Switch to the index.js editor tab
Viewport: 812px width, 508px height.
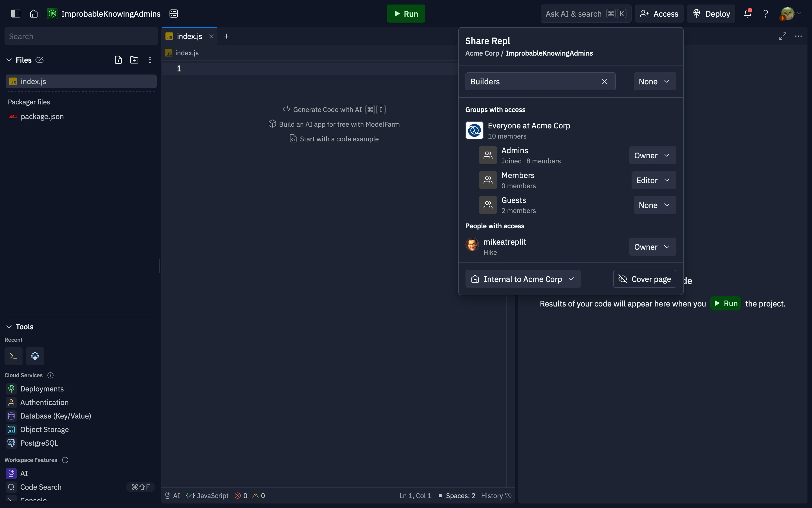click(x=189, y=36)
